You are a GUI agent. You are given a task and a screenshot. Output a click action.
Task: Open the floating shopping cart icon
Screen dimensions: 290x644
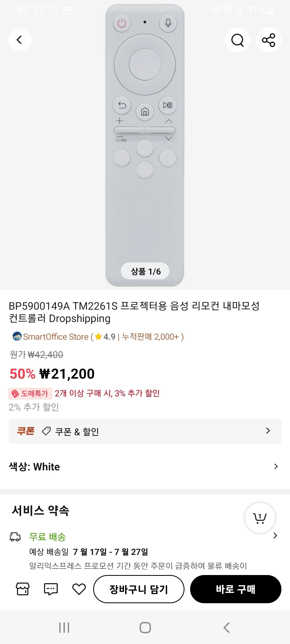(260, 517)
